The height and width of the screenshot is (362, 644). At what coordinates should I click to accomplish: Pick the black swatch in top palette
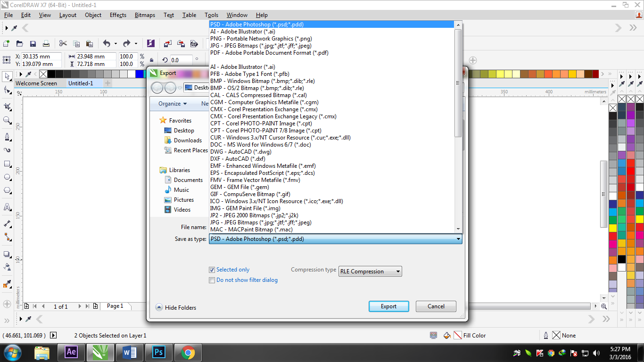point(51,74)
